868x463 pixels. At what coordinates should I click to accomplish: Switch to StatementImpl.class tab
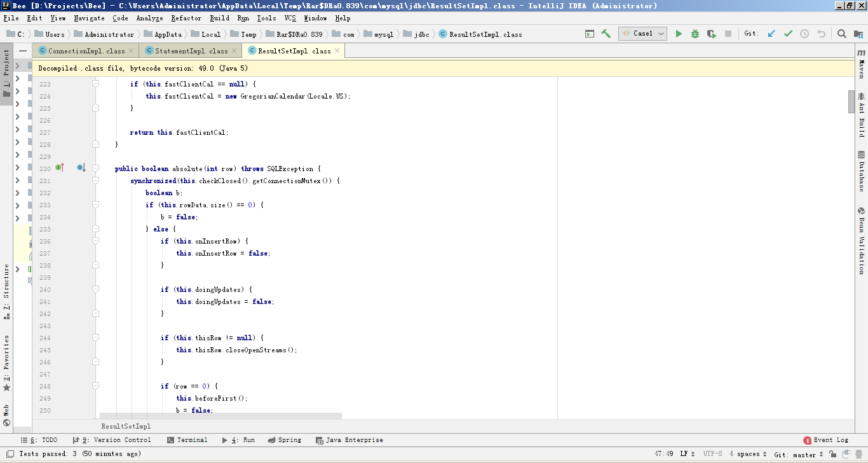point(191,51)
